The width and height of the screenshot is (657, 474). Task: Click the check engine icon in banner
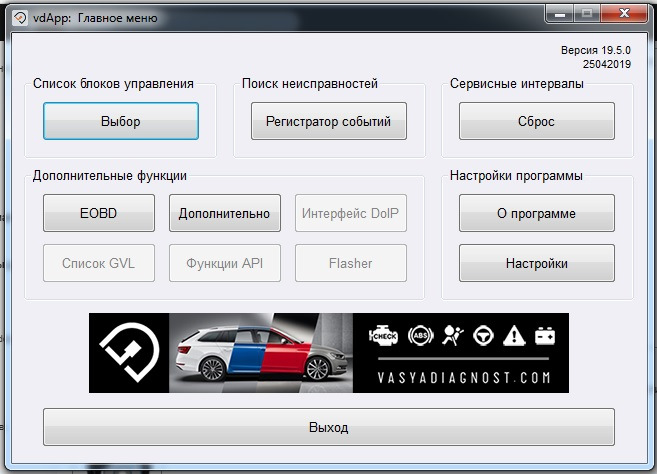tap(383, 336)
